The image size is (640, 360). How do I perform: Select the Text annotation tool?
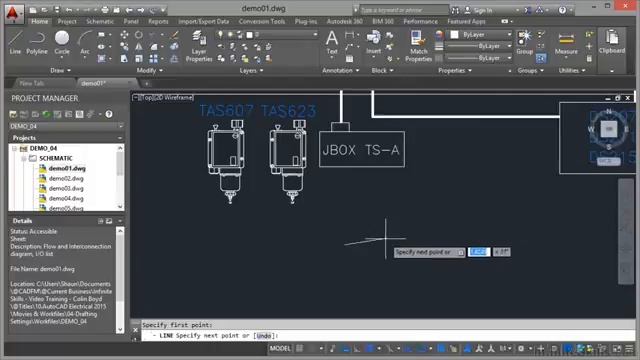click(x=332, y=42)
